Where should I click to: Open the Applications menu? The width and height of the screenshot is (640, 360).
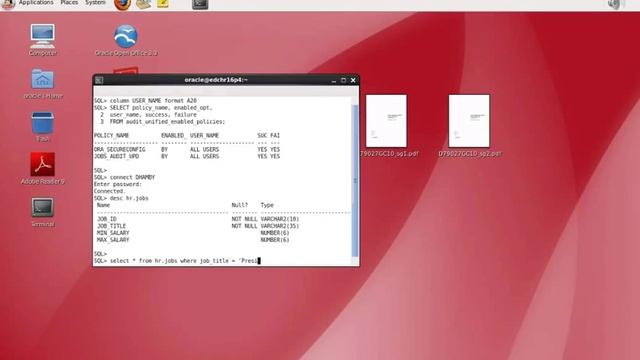pos(36,2)
